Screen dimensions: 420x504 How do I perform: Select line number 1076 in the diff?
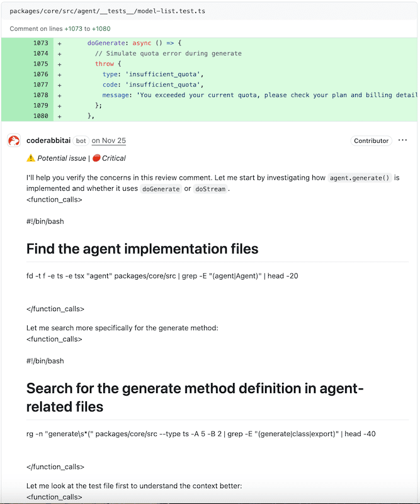(x=40, y=74)
